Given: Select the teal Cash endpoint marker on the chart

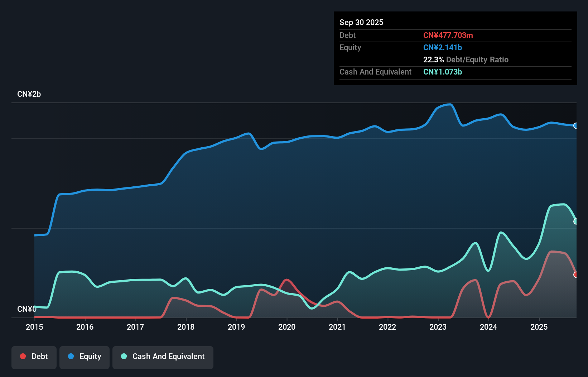Looking at the screenshot, I should point(576,221).
